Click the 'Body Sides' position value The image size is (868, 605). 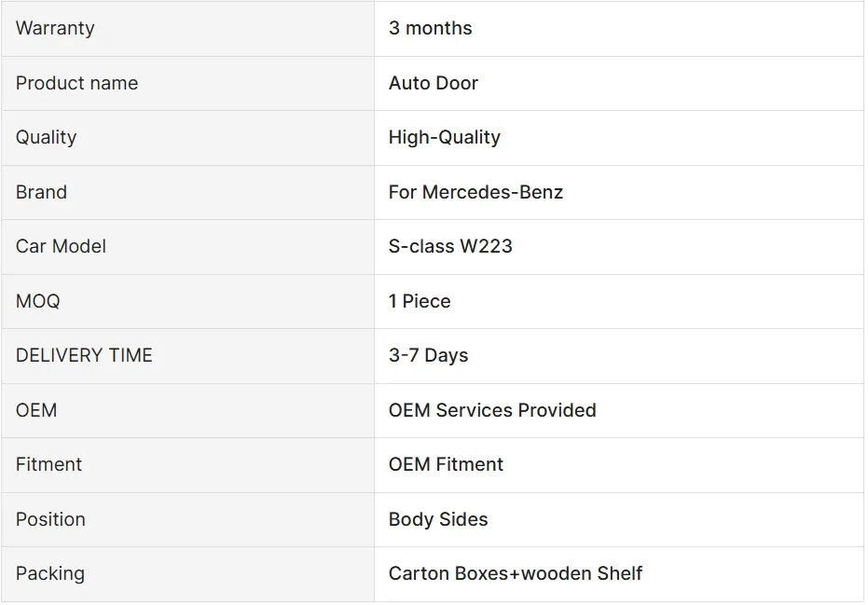438,519
